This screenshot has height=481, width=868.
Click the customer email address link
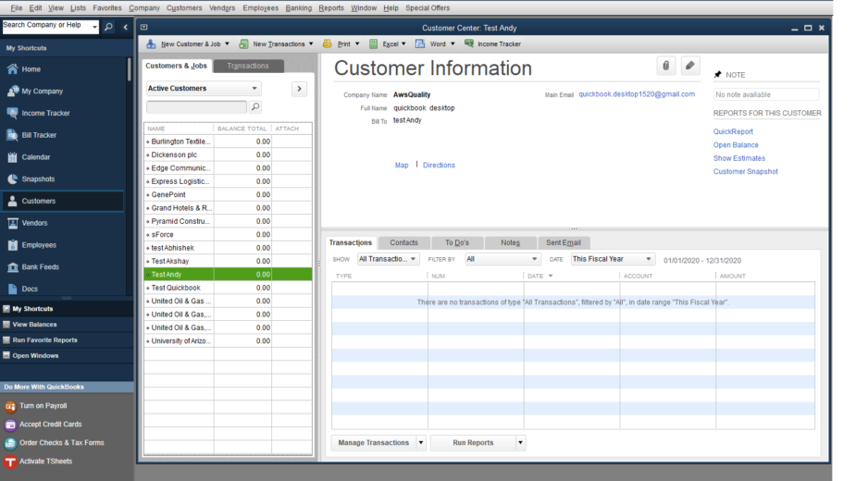[x=636, y=94]
